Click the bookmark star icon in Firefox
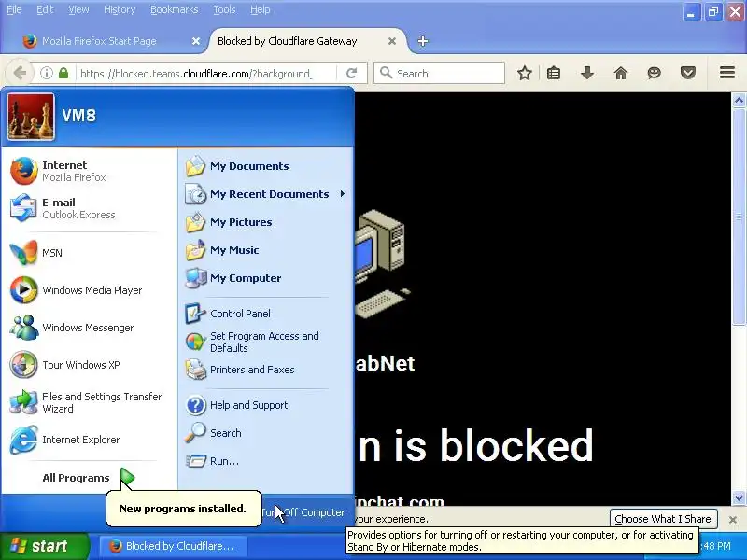747x560 pixels. 525,74
